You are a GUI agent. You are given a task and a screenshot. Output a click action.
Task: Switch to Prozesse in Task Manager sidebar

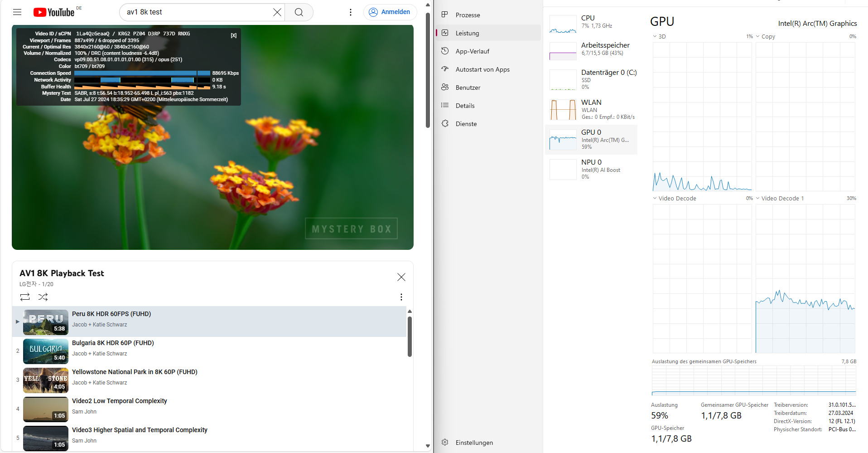coord(468,15)
